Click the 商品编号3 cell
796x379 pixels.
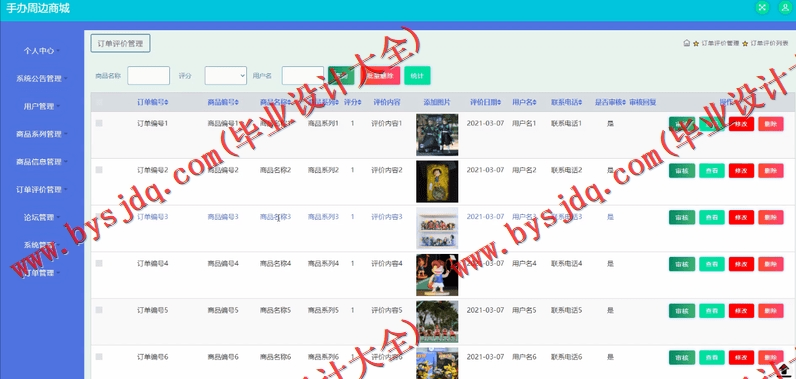tap(223, 217)
